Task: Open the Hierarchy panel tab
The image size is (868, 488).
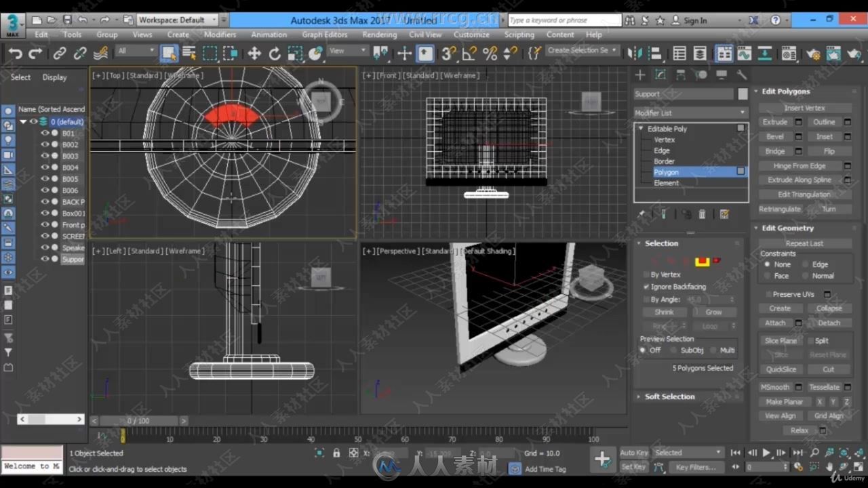Action: 681,75
